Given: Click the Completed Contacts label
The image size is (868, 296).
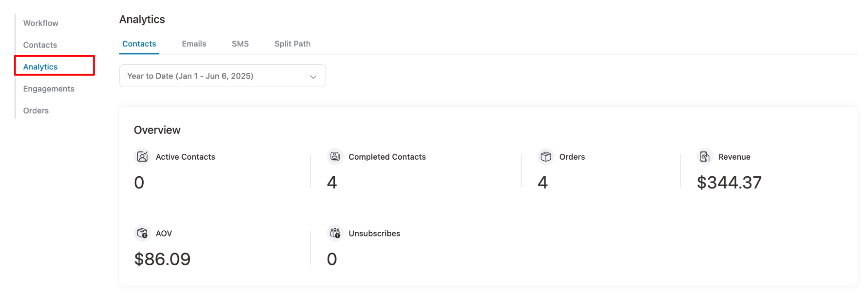Looking at the screenshot, I should (387, 157).
